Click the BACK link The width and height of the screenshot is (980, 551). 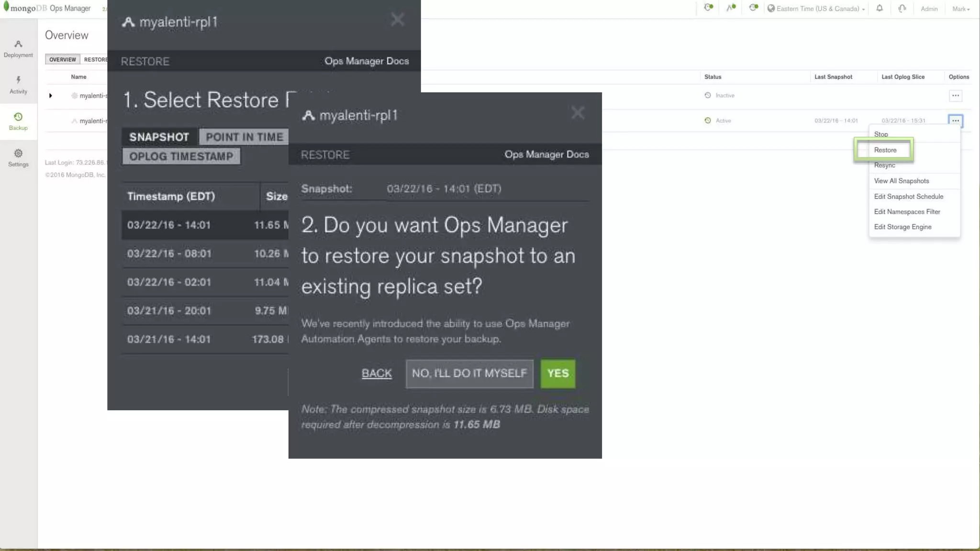(x=376, y=373)
